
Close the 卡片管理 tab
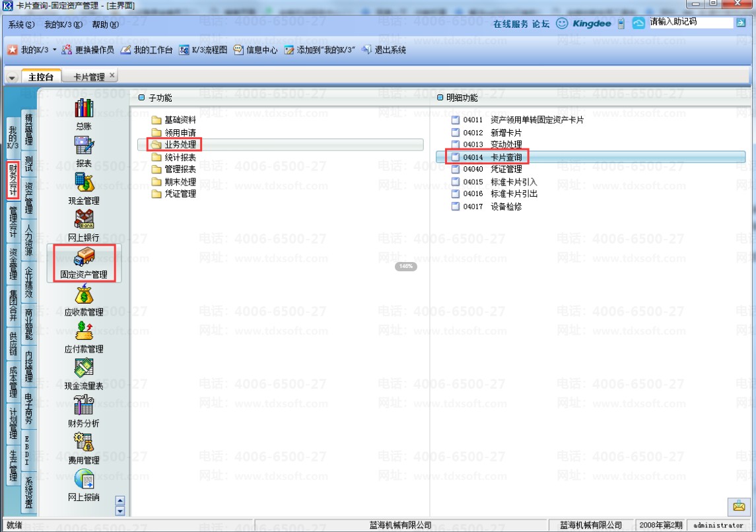(112, 75)
